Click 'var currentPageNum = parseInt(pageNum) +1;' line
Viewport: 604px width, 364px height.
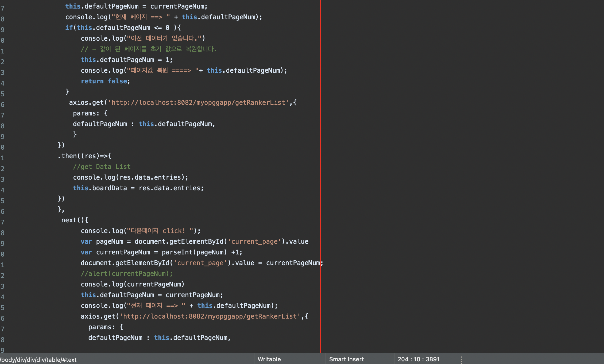tap(161, 252)
